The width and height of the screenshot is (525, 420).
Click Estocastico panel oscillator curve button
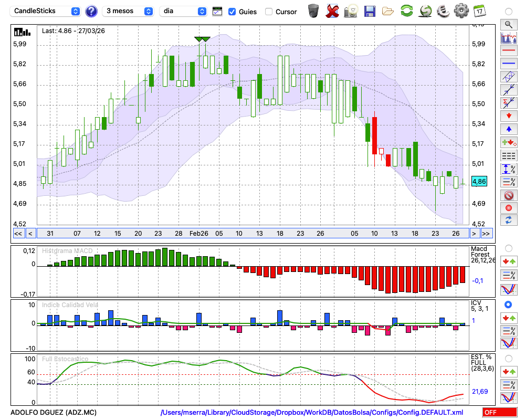tap(509, 397)
